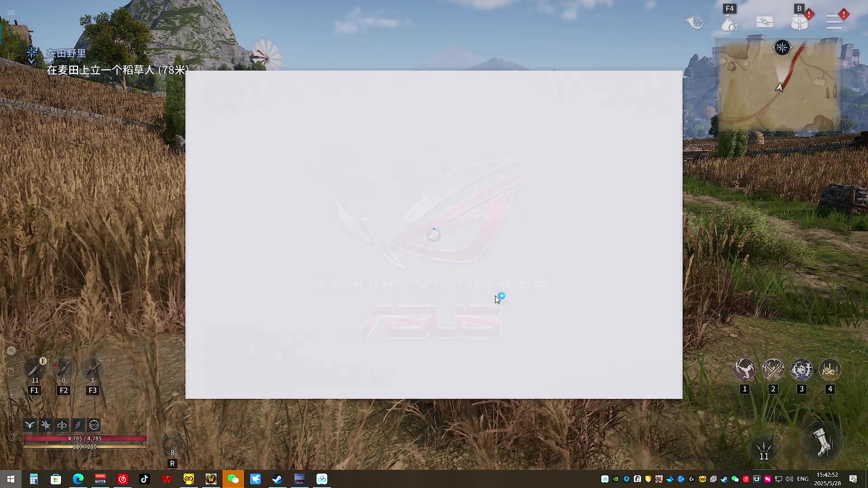Viewport: 868px width, 488px height.
Task: Click the document icon in left sidebar
Action: [11, 372]
